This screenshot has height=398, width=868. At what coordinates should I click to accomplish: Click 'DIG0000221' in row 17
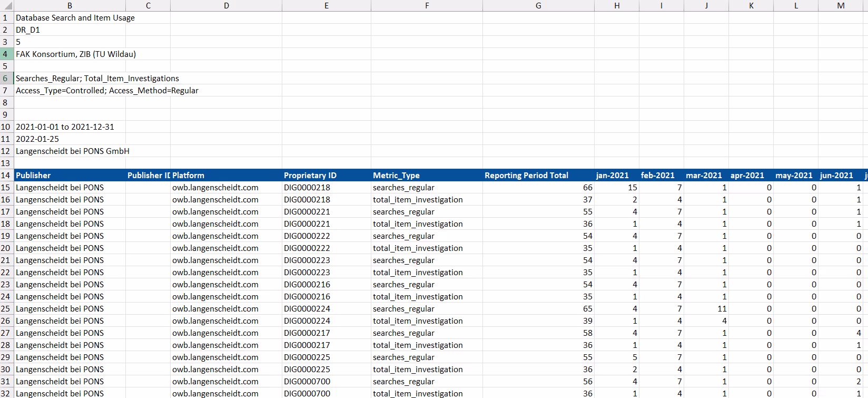click(x=327, y=212)
